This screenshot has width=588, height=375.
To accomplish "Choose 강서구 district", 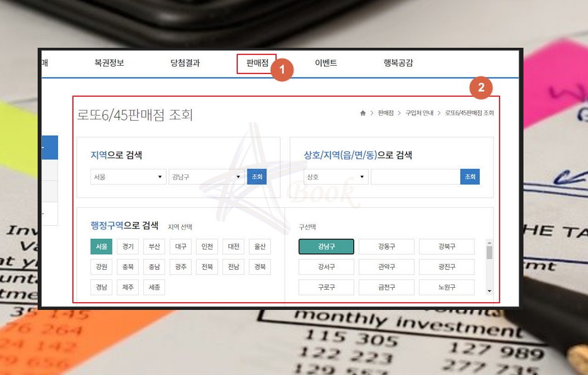I will (326, 267).
